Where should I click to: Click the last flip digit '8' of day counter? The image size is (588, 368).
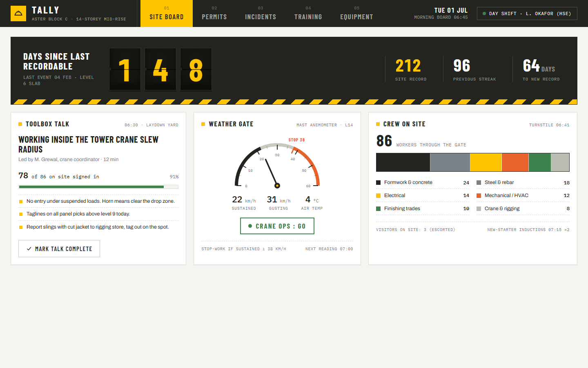point(196,69)
